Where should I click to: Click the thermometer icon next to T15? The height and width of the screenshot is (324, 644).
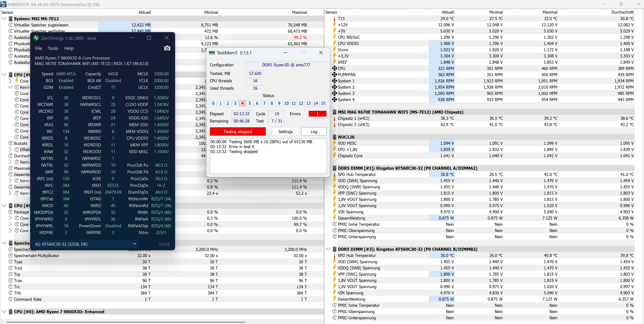pos(334,19)
